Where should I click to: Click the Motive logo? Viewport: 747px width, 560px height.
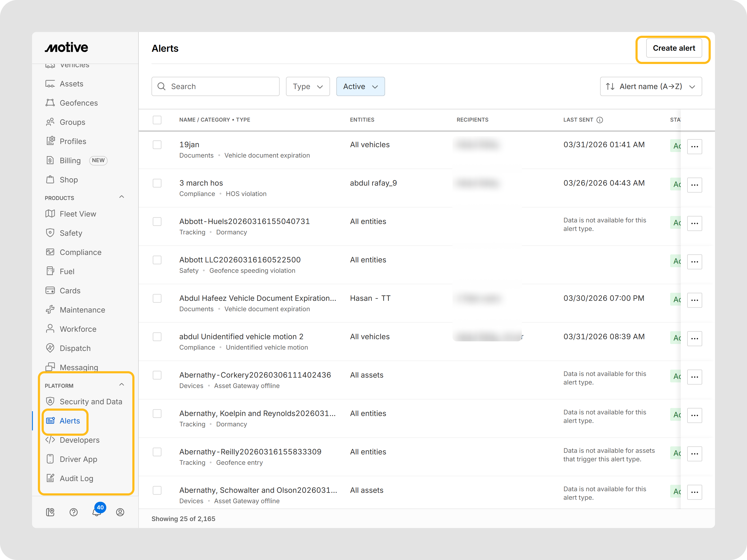[x=66, y=47]
